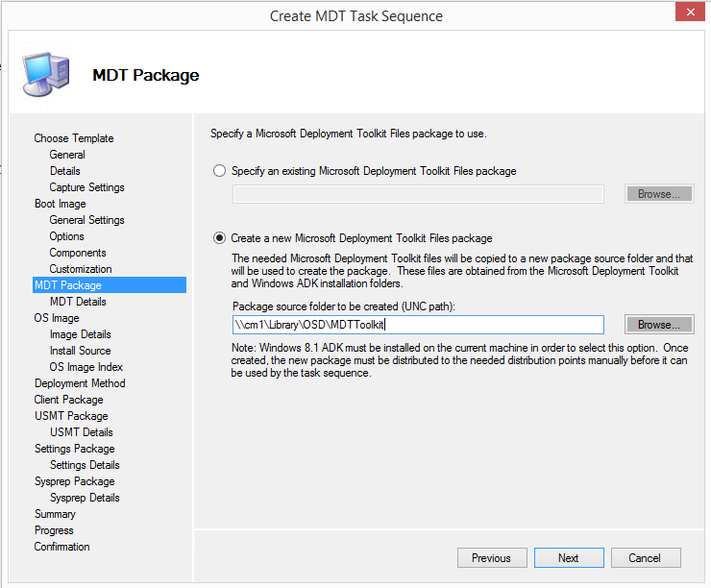Go to Settings Package step
The height and width of the screenshot is (588, 711).
pyautogui.click(x=75, y=449)
